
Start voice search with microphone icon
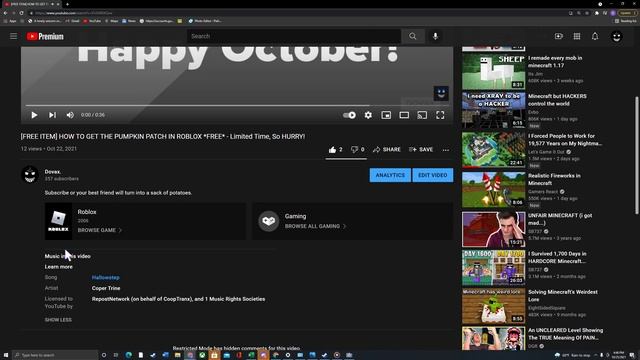point(435,36)
